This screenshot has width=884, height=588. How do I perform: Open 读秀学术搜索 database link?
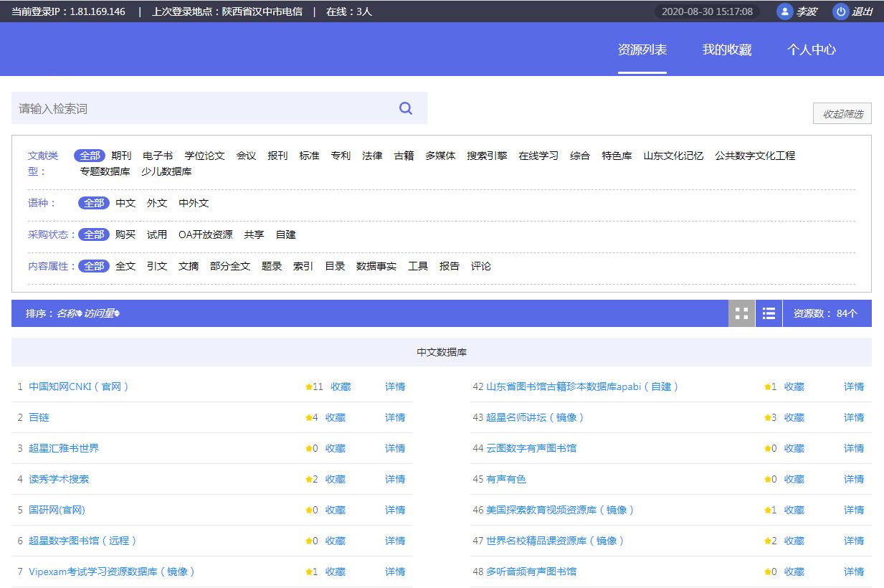59,479
